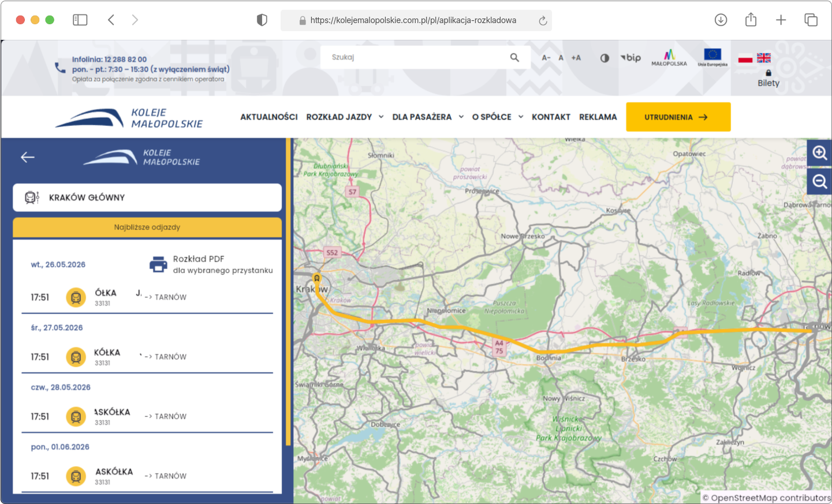Select the 17:51 departure on pon., 01.06.2026

tap(147, 476)
